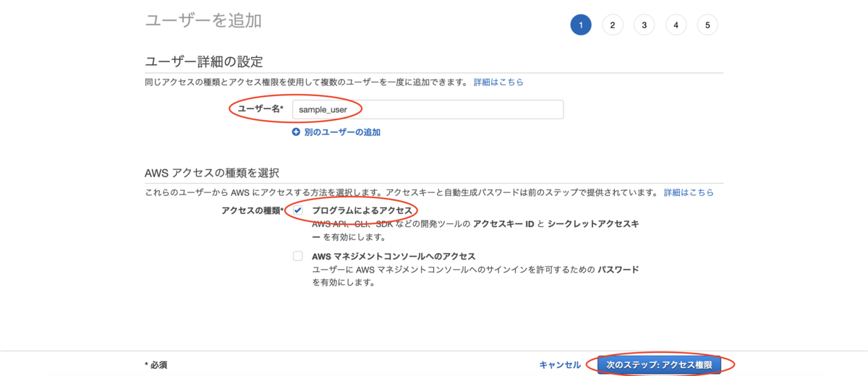Viewport: 868px width, 376px height.
Task: Go to step 2 in the wizard indicator
Action: [613, 25]
